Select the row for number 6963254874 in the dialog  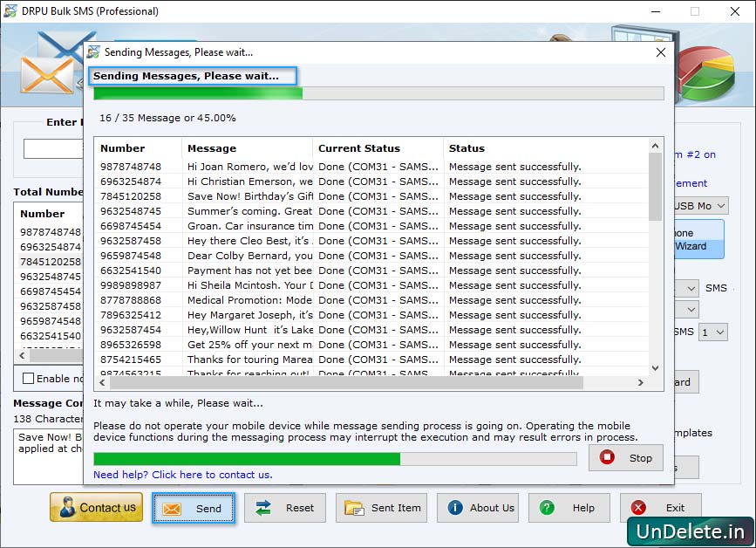[371, 182]
